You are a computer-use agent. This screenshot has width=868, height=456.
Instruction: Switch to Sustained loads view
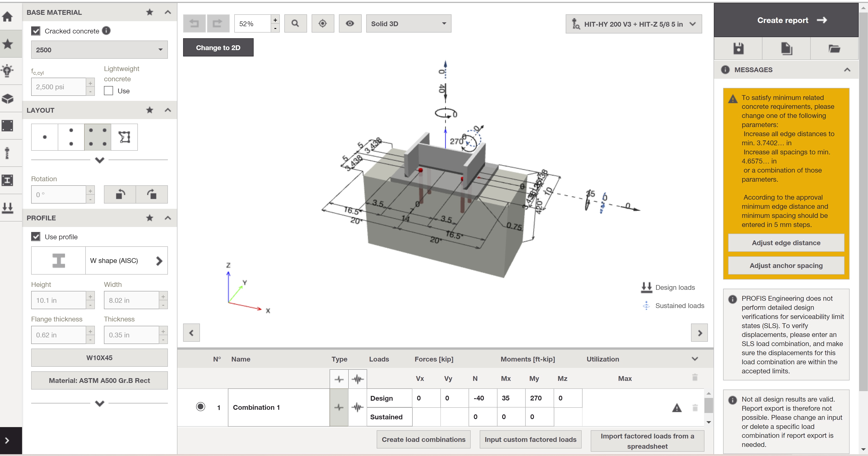[x=674, y=306]
